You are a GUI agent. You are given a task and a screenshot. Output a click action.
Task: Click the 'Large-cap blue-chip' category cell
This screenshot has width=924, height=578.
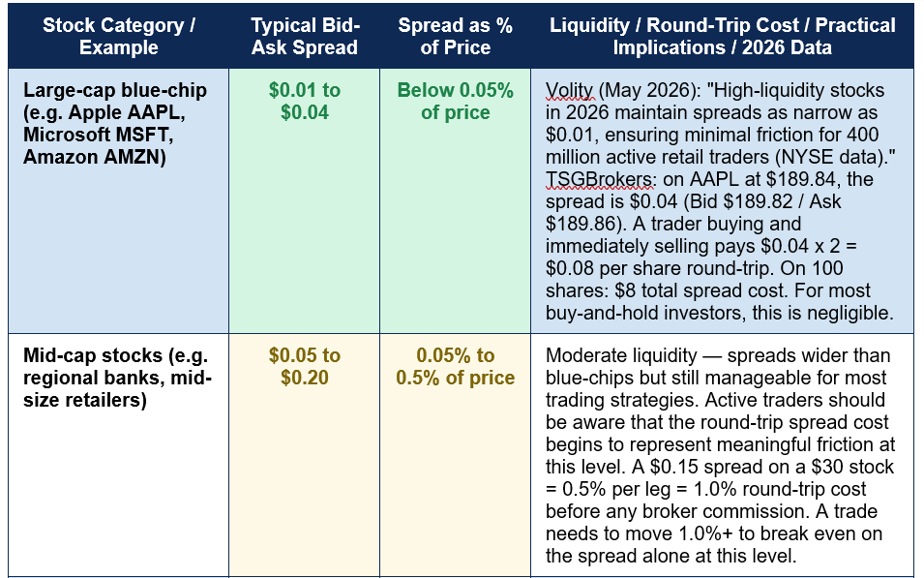(x=118, y=200)
